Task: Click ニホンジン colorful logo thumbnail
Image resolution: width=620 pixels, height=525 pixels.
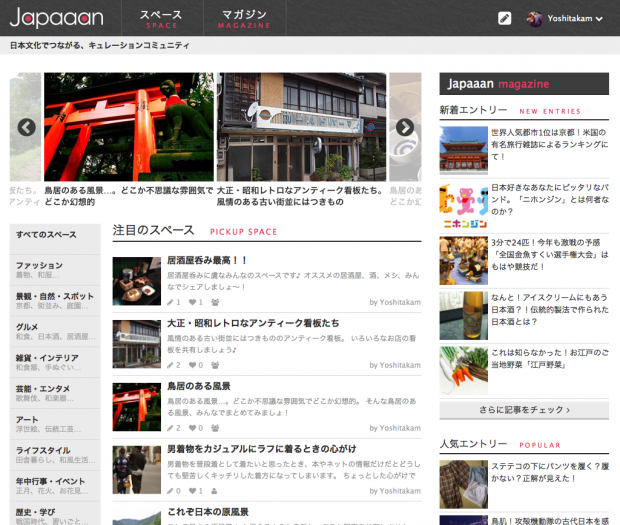Action: [x=463, y=206]
